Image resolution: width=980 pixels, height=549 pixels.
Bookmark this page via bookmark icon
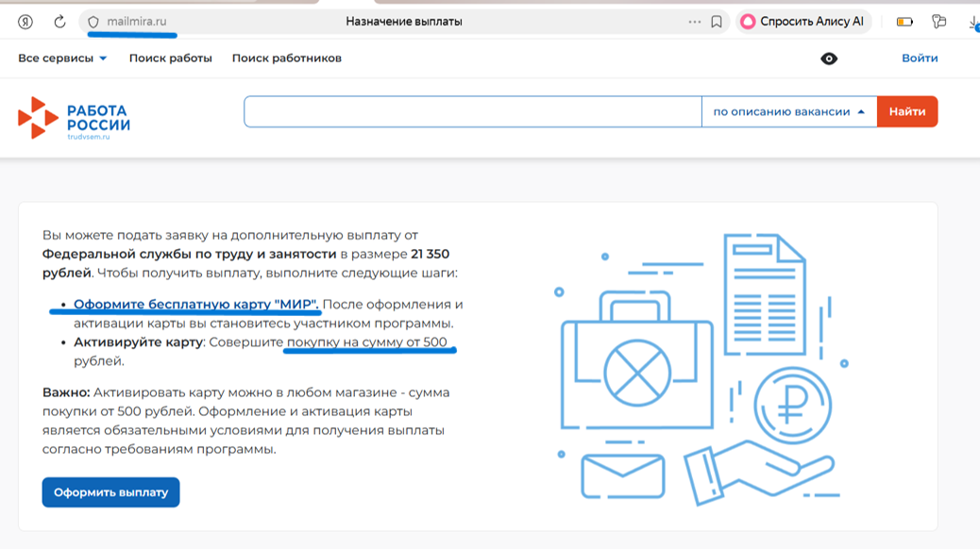pos(717,22)
